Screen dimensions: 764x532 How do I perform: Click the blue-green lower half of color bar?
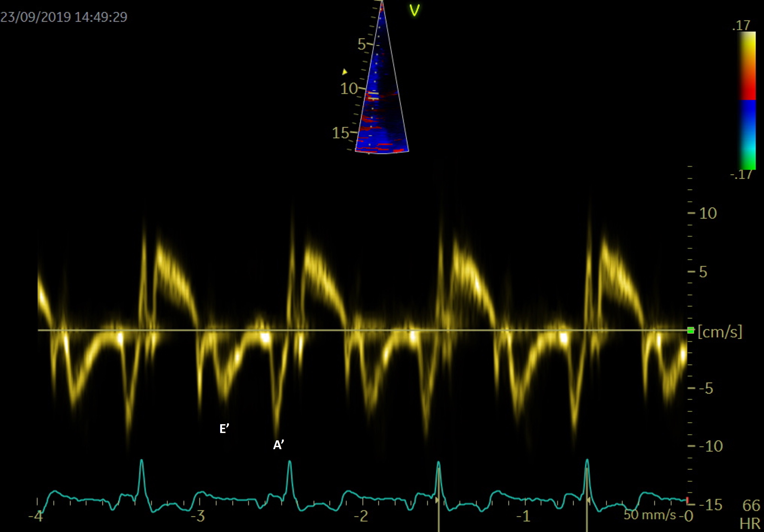[747, 135]
